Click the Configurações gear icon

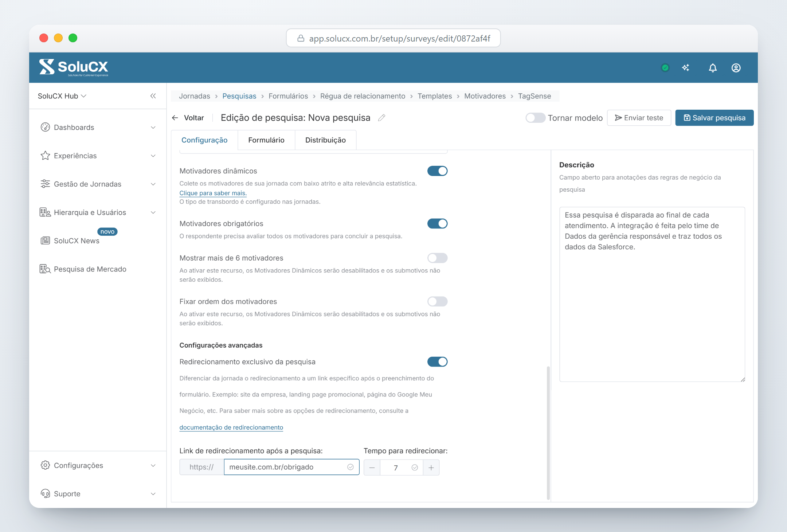click(x=45, y=465)
